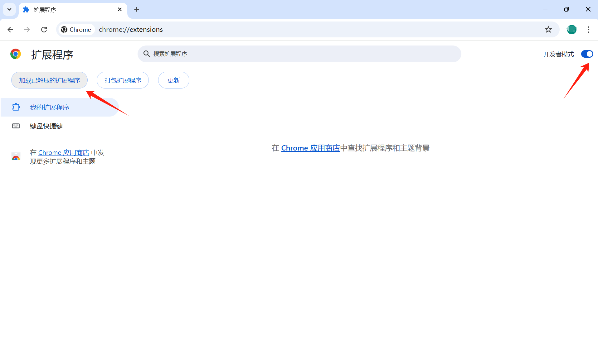The width and height of the screenshot is (598, 364).
Task: Open Chrome 应用商店 link in sidebar
Action: pos(64,153)
